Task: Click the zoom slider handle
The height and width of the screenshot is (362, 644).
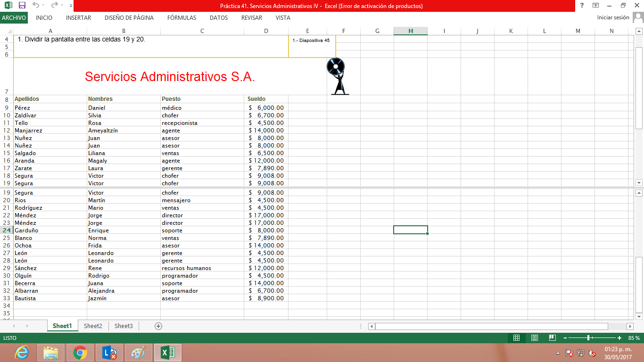Action: pyautogui.click(x=588, y=338)
